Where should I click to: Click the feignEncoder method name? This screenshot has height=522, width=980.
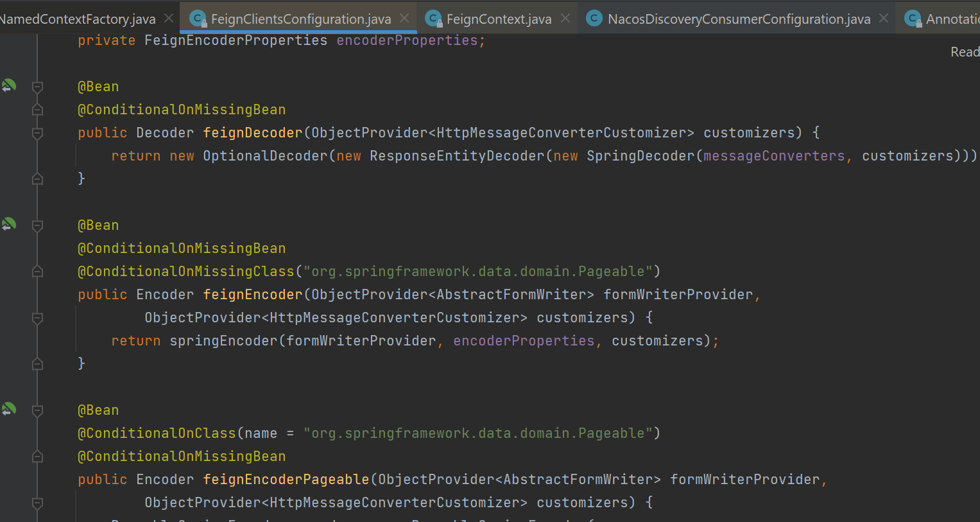253,295
